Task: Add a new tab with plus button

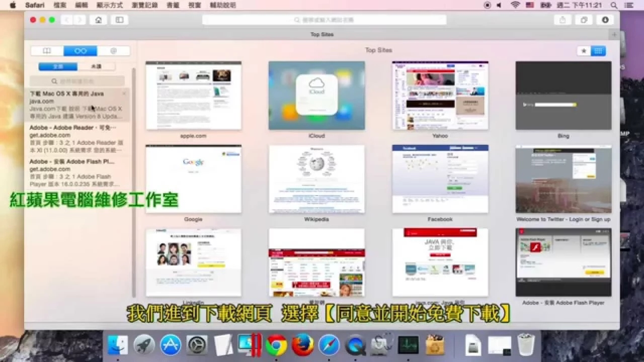Action: click(x=614, y=35)
